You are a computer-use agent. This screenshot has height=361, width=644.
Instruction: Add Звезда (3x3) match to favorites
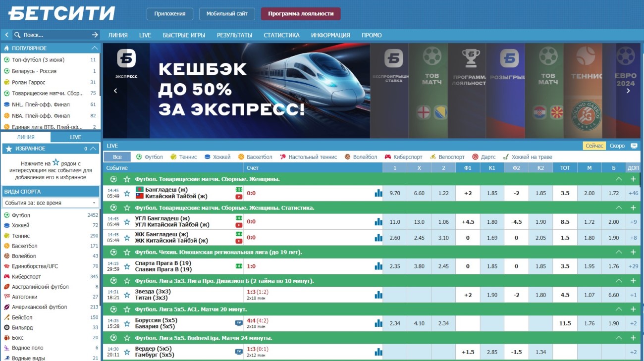[x=127, y=295]
